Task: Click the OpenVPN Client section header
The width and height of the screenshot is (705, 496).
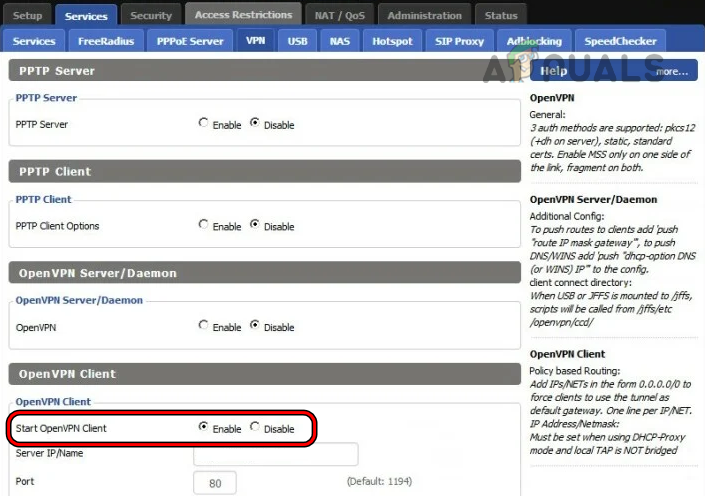Action: 264,374
